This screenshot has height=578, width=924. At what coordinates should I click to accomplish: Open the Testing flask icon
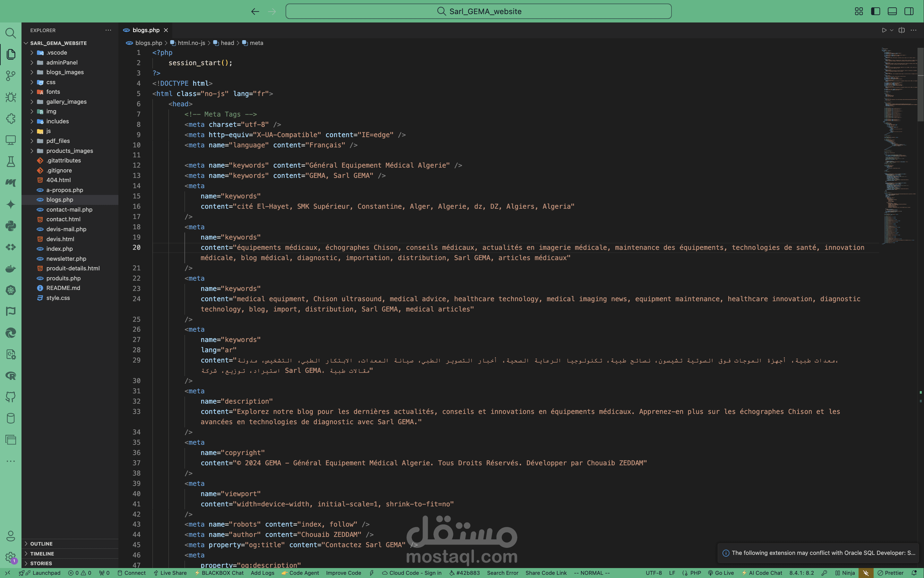tap(11, 162)
